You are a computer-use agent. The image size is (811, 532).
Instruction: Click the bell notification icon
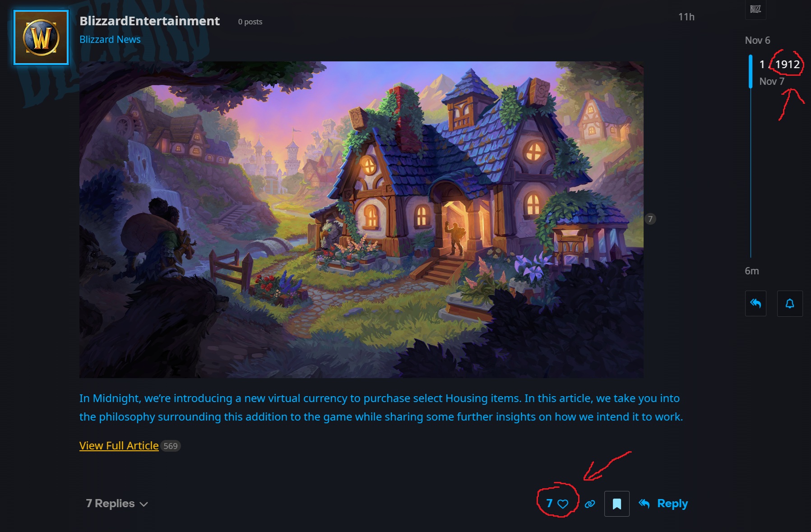pos(790,304)
